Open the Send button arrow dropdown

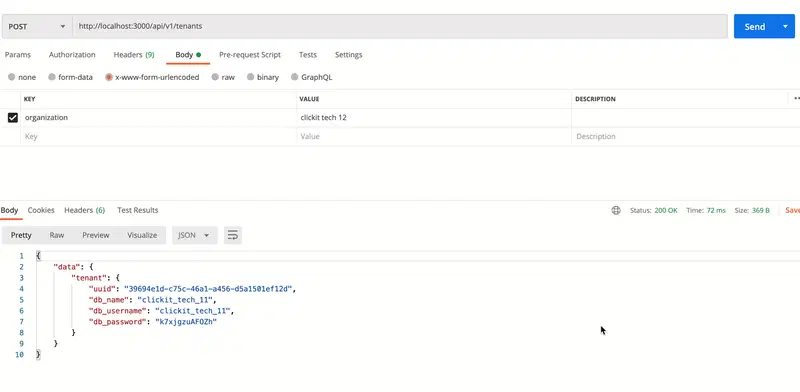(x=785, y=27)
